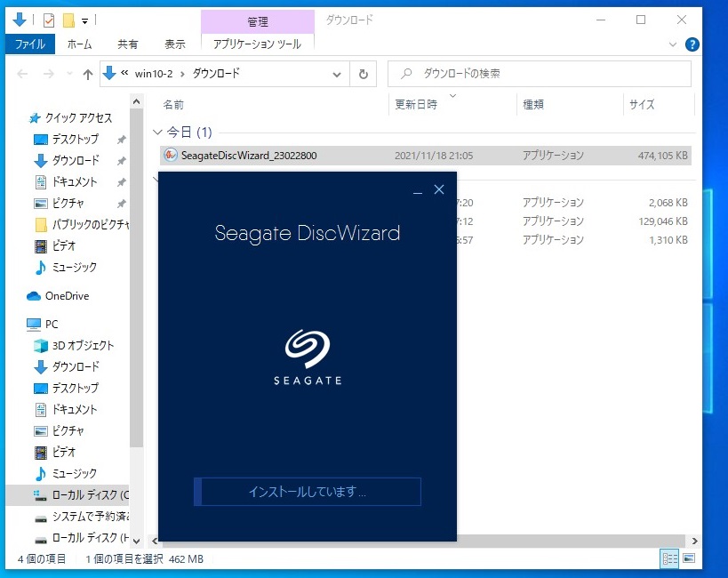This screenshot has height=578, width=728.
Task: Select the lower Local Disk drive entry
Action: tap(82, 538)
